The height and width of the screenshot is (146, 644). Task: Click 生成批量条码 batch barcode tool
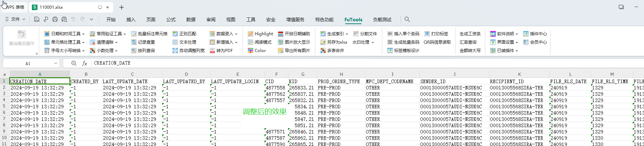pos(403,42)
